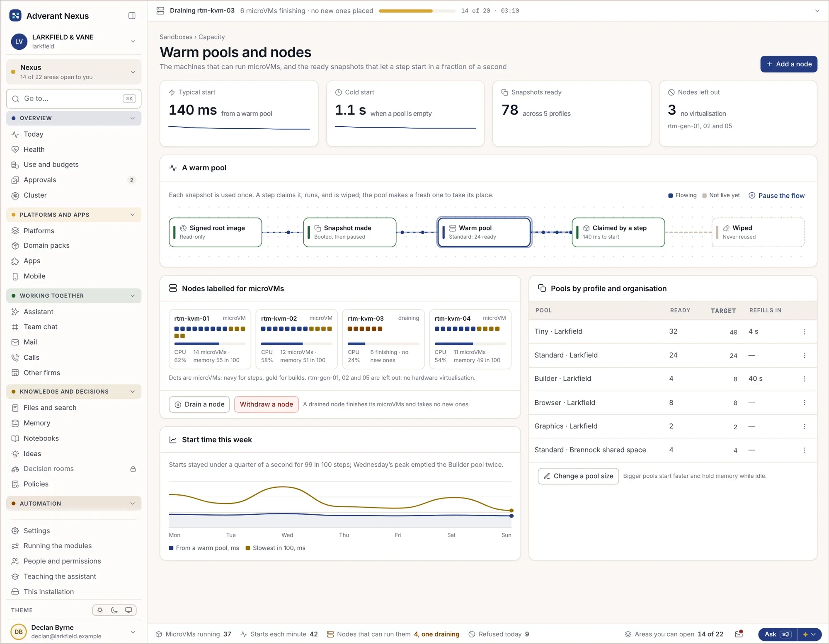Expand the draining banner chevron at top right
This screenshot has width=829, height=644.
[817, 11]
